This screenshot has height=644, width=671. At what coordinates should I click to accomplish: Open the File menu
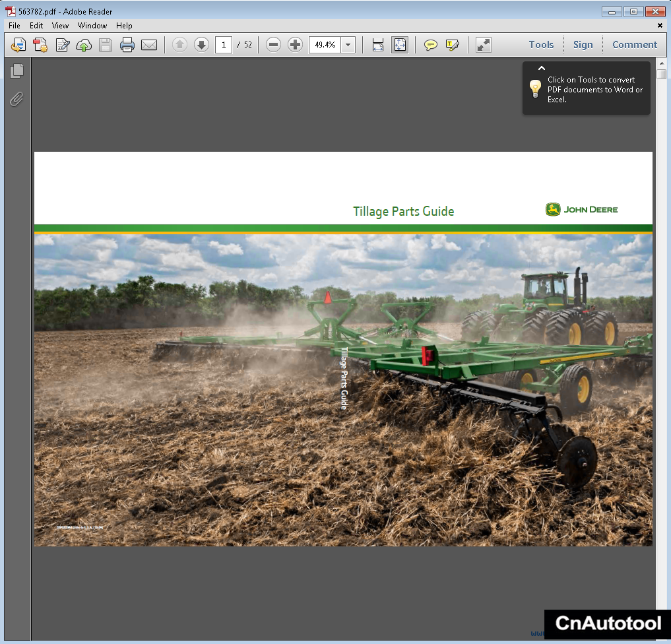15,26
